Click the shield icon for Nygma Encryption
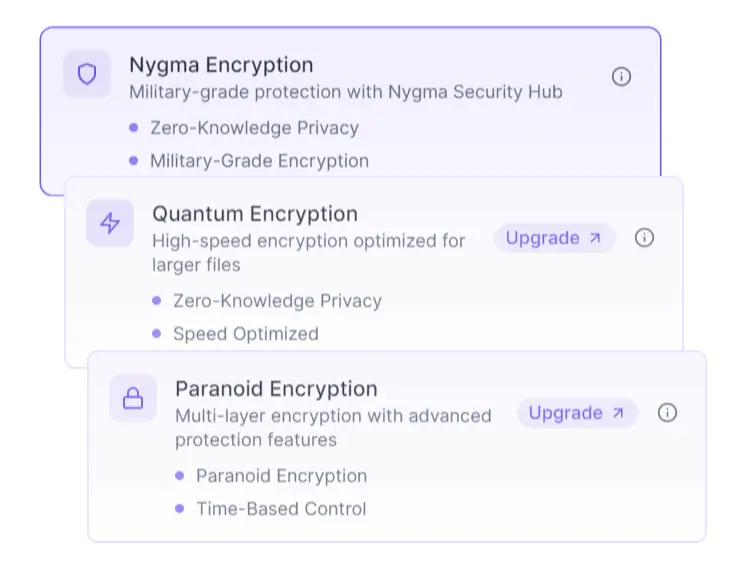Viewport: 740px width, 564px height. (87, 74)
